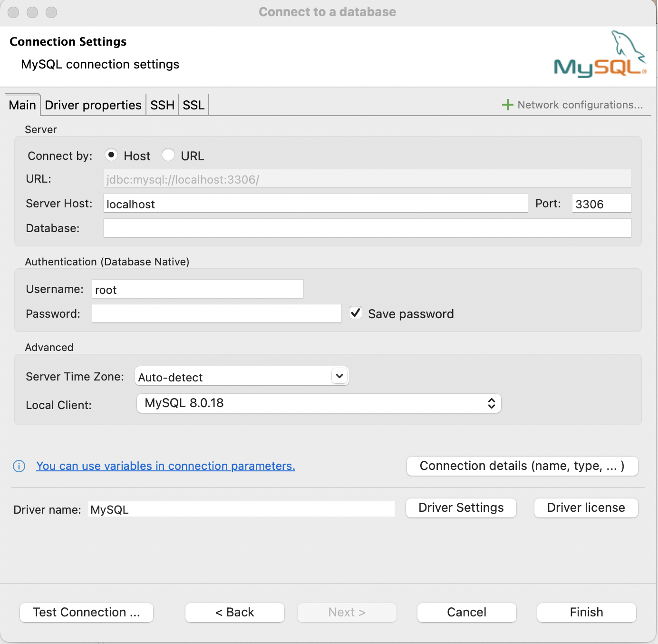Open the Local Client MySQL 8.0.18 dropdown
The height and width of the screenshot is (644, 658).
(319, 403)
